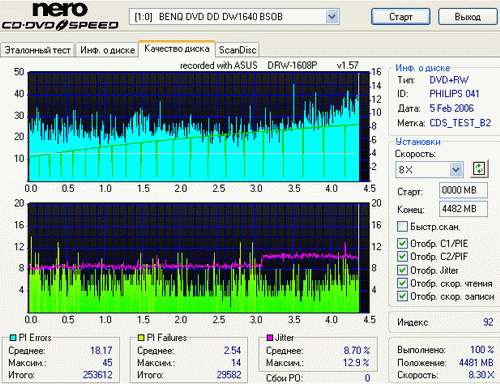Toggle the Отобр. Jitter checkbox
Image resolution: width=500 pixels, height=384 pixels.
402,270
